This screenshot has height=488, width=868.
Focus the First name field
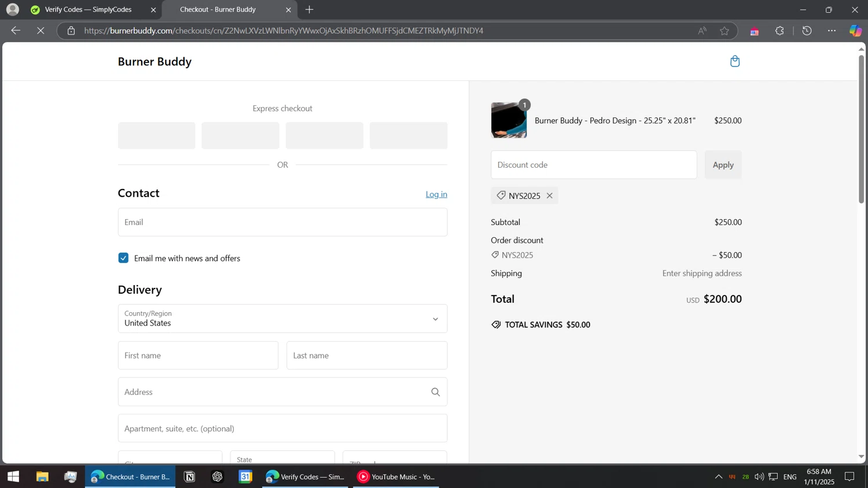198,356
